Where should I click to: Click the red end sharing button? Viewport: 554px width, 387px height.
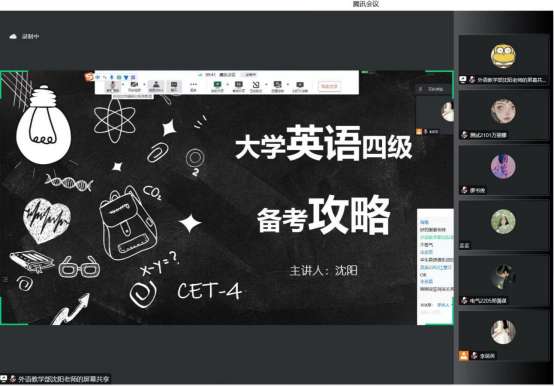[x=329, y=86]
